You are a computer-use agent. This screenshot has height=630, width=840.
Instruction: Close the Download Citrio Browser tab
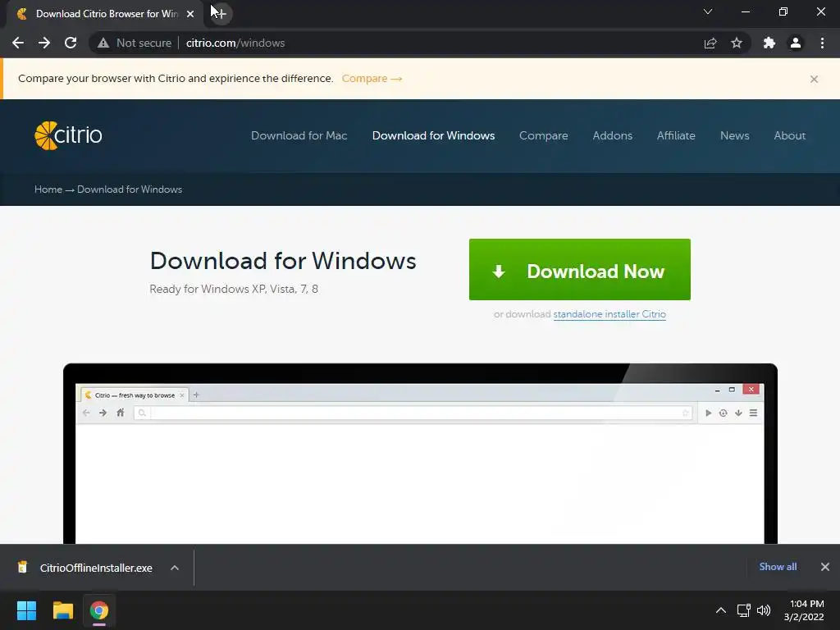190,14
